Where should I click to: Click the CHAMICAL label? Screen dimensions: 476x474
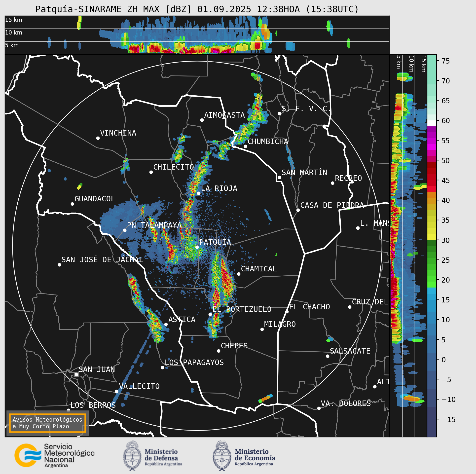(259, 269)
